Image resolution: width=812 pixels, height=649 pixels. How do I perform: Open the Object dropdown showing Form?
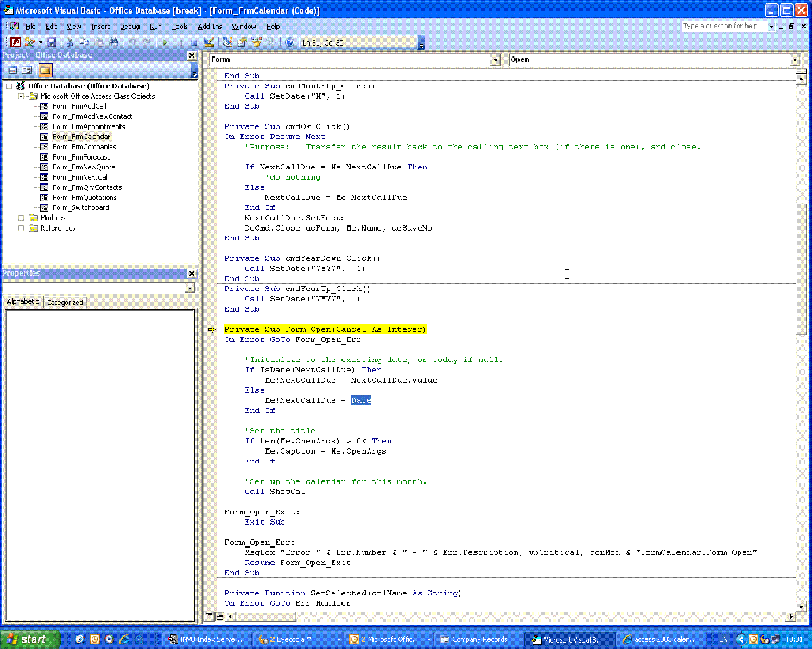coord(495,59)
